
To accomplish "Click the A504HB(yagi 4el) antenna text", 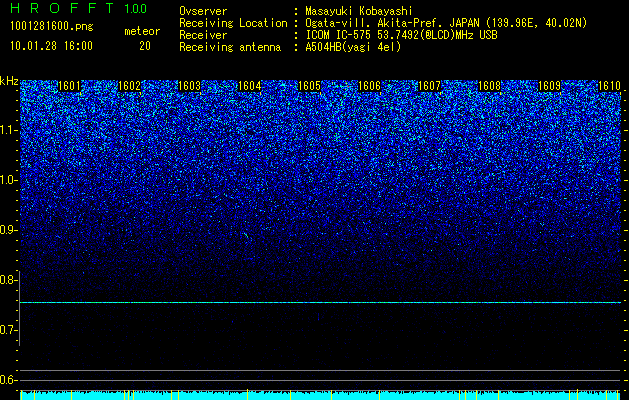I will 353,47.
